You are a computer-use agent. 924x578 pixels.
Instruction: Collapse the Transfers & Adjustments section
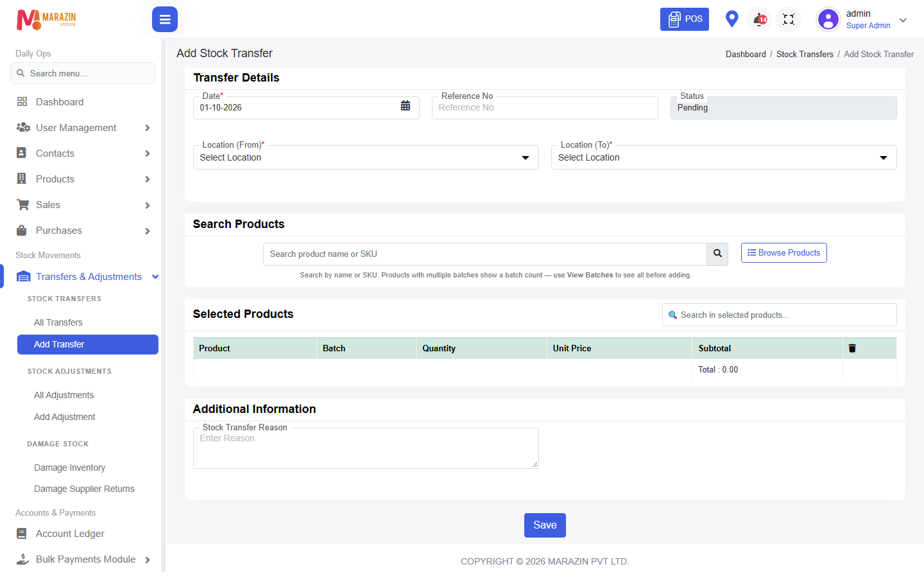point(155,277)
